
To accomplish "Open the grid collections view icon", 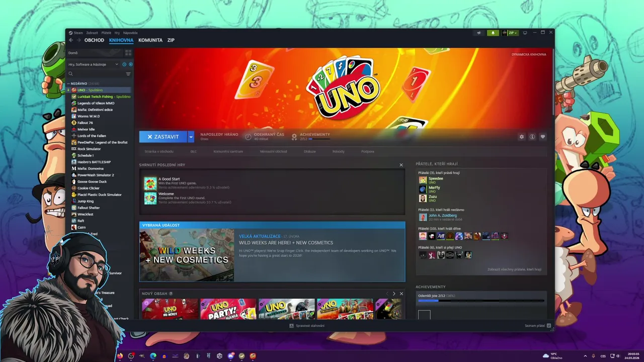I will point(128,53).
